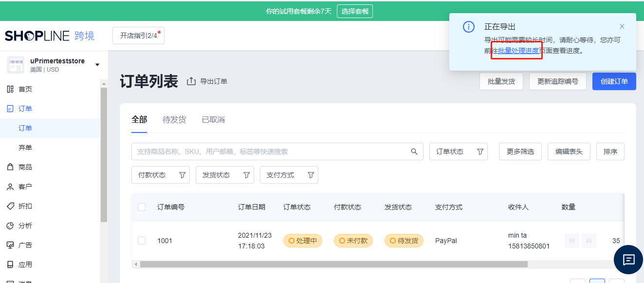
Task: Open the 批量处理进度 link
Action: [518, 50]
